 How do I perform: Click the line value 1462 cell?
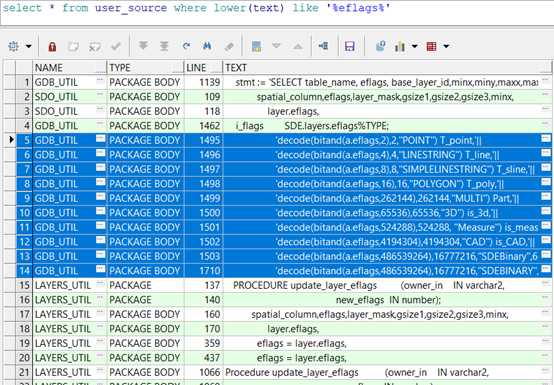[204, 126]
